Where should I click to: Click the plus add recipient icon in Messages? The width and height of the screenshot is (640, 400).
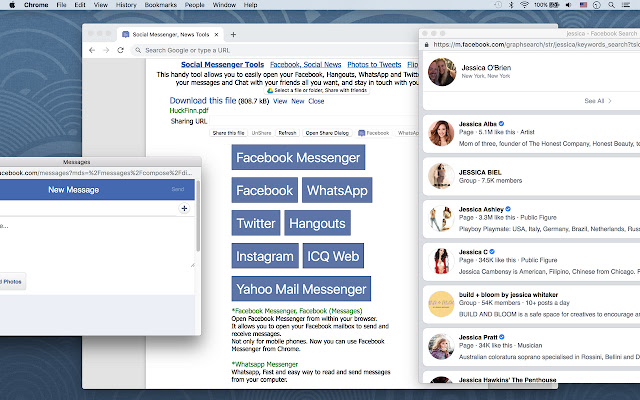pos(184,209)
